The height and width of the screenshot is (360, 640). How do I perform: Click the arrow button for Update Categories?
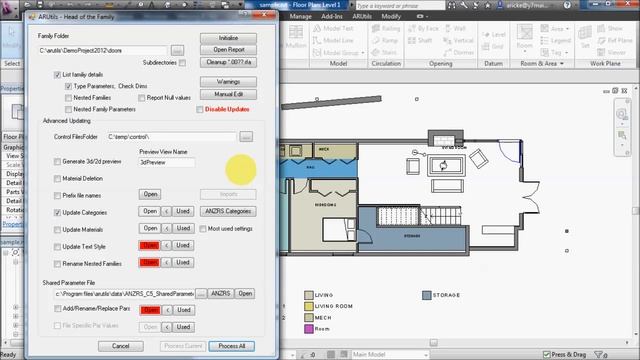(167, 211)
